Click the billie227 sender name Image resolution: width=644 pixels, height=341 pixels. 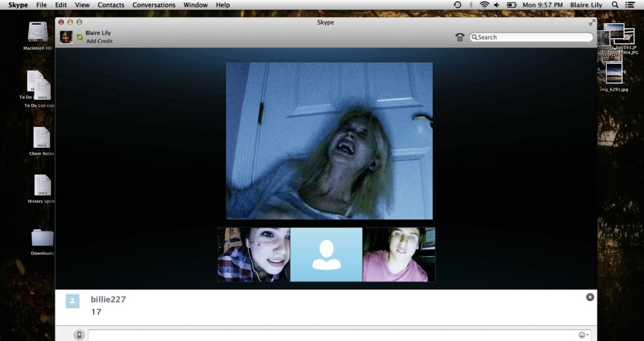click(x=108, y=299)
